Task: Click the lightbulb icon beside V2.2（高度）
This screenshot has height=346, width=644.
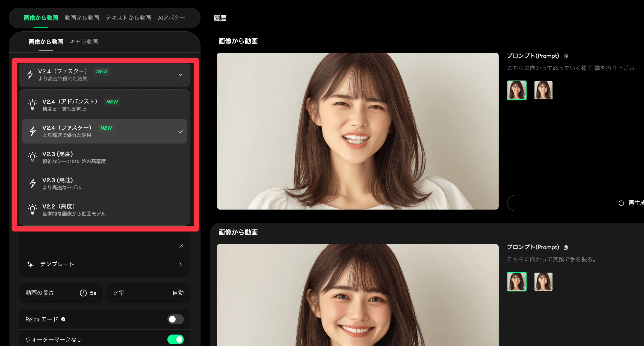Action: (33, 209)
